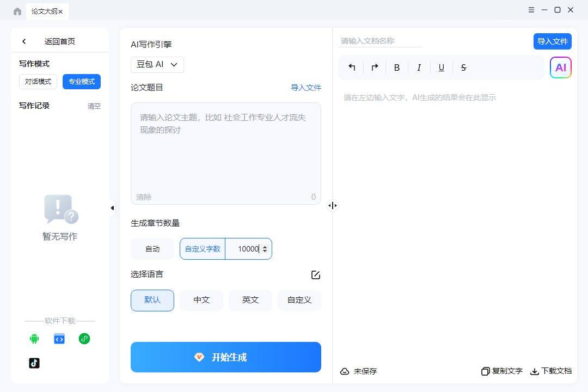This screenshot has height=392, width=588.
Task: Toggle bold text formatting
Action: [x=397, y=68]
